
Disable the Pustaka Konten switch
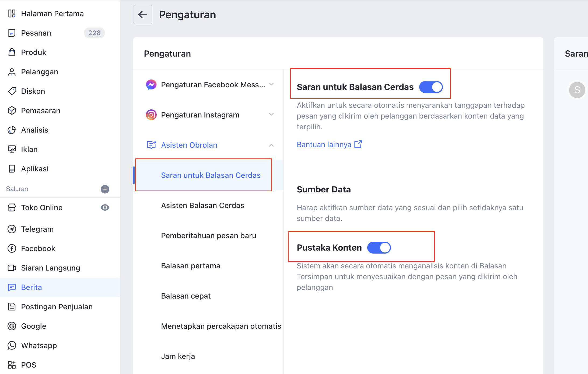pos(379,248)
